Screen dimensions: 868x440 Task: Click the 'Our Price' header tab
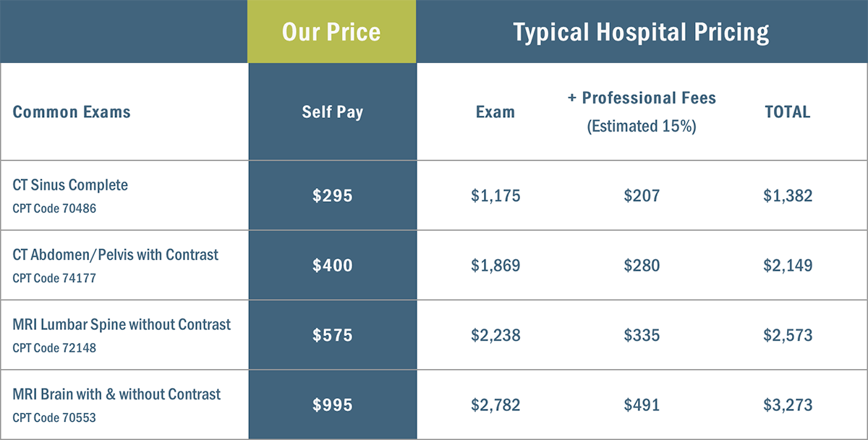[332, 33]
